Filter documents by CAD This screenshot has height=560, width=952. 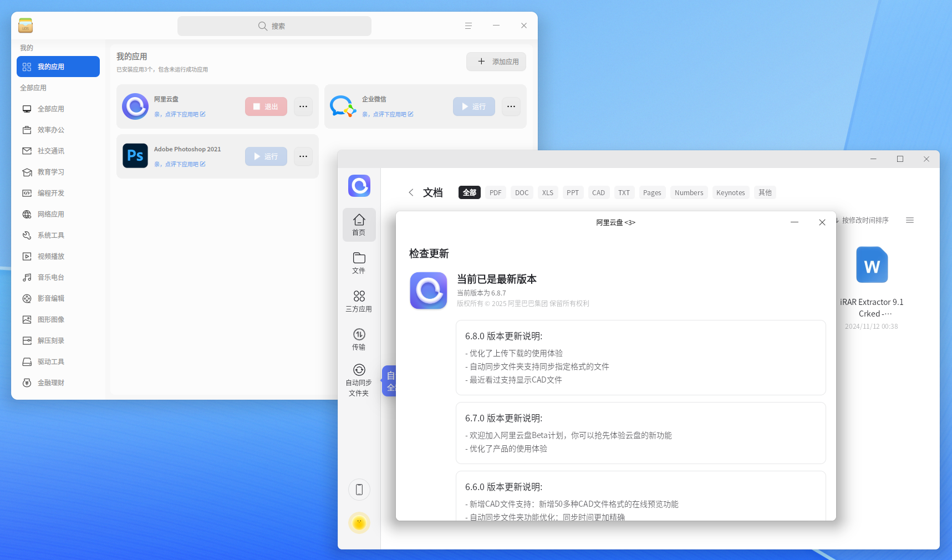pos(598,192)
